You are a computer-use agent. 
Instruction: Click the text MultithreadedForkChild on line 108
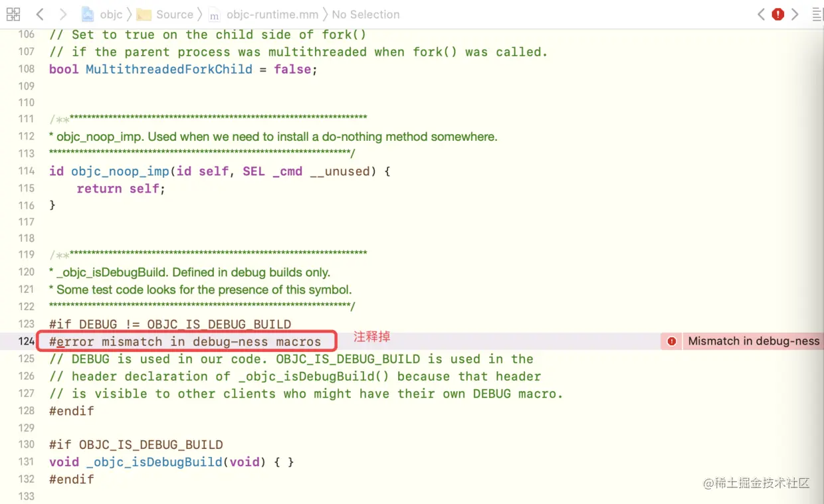click(169, 69)
